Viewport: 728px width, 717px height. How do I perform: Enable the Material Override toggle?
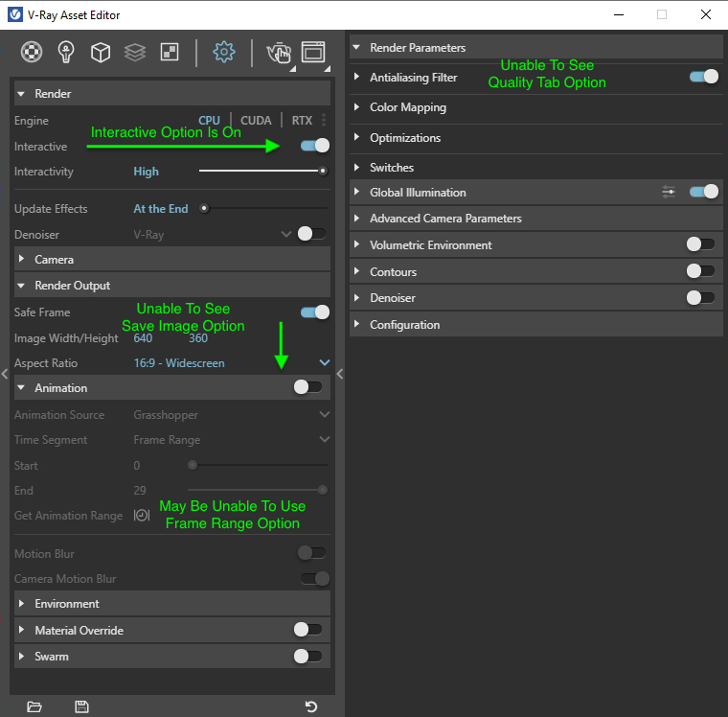(307, 630)
